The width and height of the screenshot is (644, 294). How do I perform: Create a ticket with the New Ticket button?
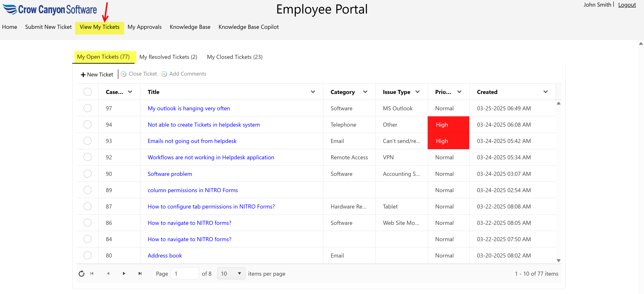click(x=97, y=74)
